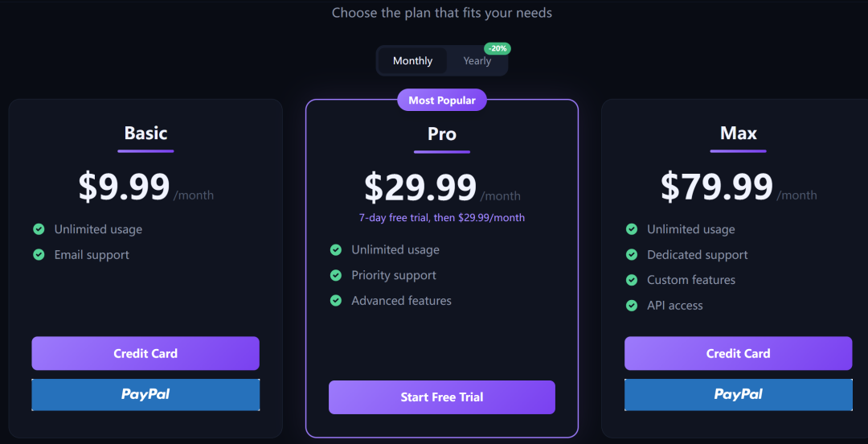Click the Pro plan Priority support checkmark
This screenshot has height=444, width=868.
pos(336,275)
